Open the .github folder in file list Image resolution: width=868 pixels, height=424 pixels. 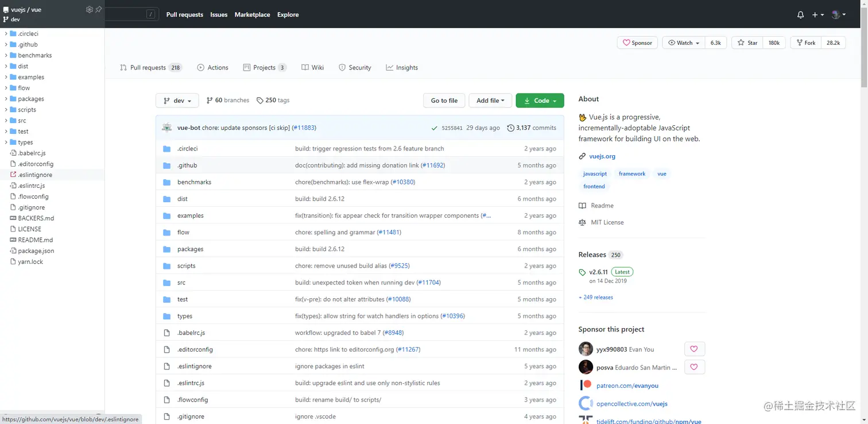[187, 165]
